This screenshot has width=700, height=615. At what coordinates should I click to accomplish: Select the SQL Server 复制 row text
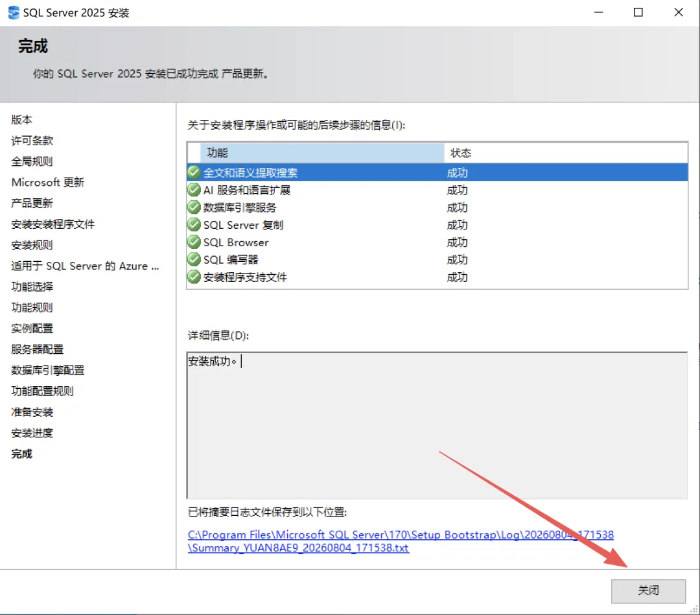coord(243,225)
